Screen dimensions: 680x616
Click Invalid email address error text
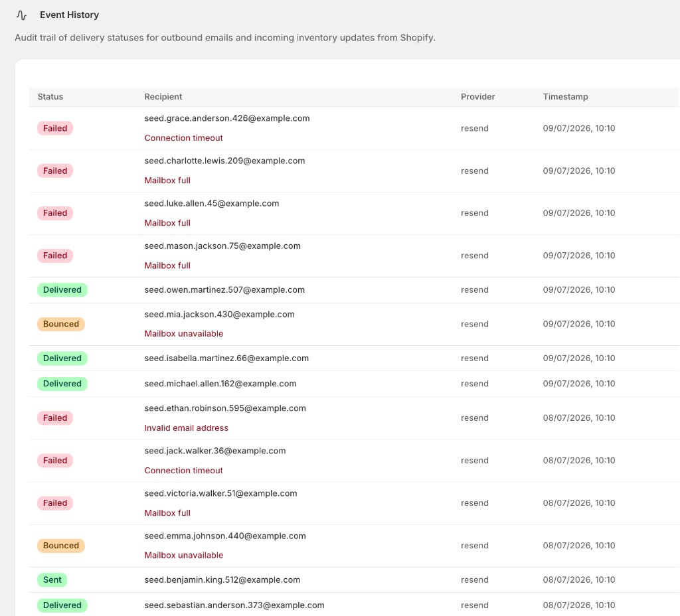[187, 428]
